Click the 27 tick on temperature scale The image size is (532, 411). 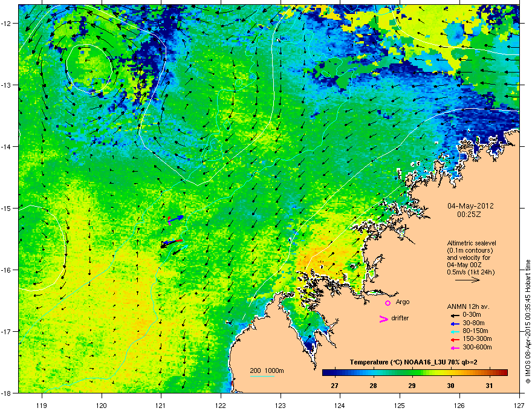335,386
